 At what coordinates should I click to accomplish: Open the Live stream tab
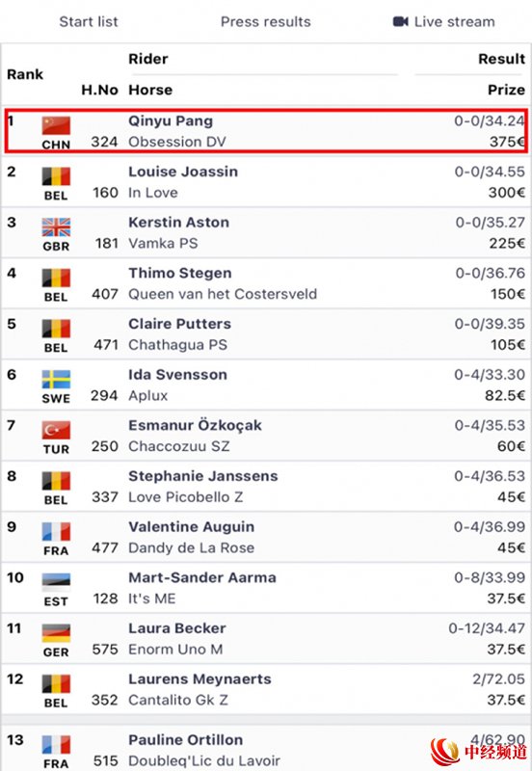[444, 21]
